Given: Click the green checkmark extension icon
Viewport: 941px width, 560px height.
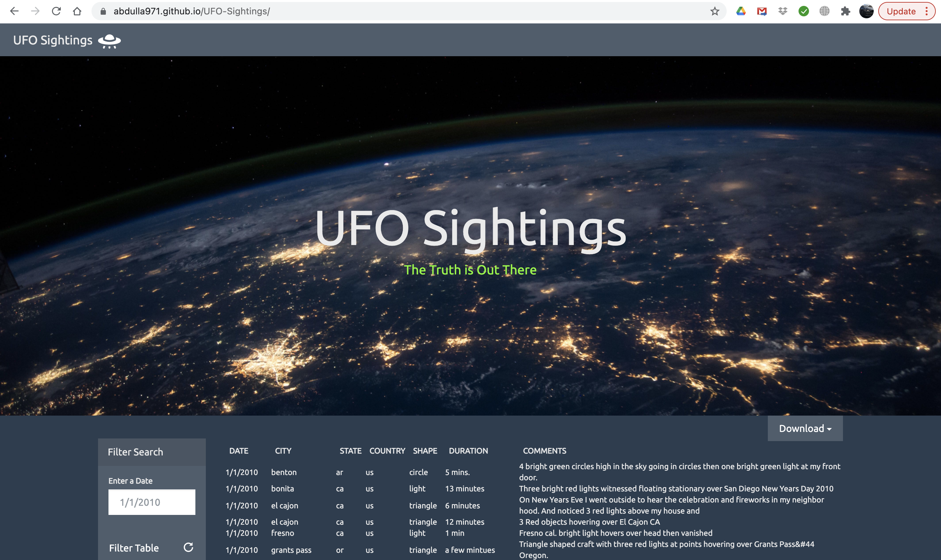Looking at the screenshot, I should click(804, 11).
